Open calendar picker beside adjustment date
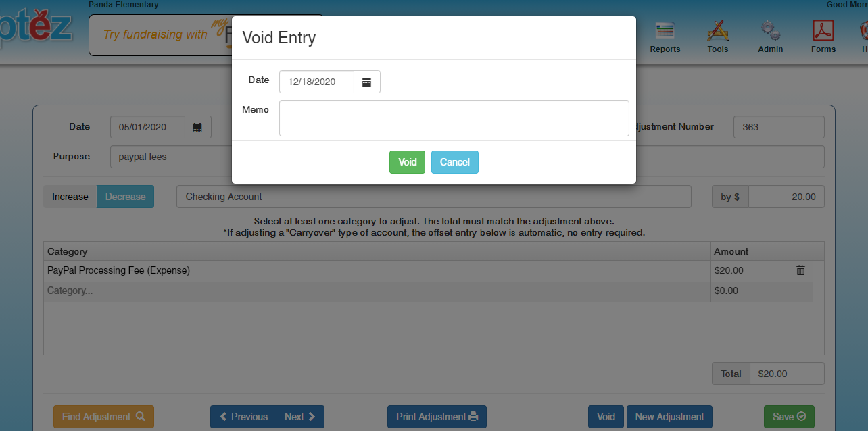 tap(198, 127)
